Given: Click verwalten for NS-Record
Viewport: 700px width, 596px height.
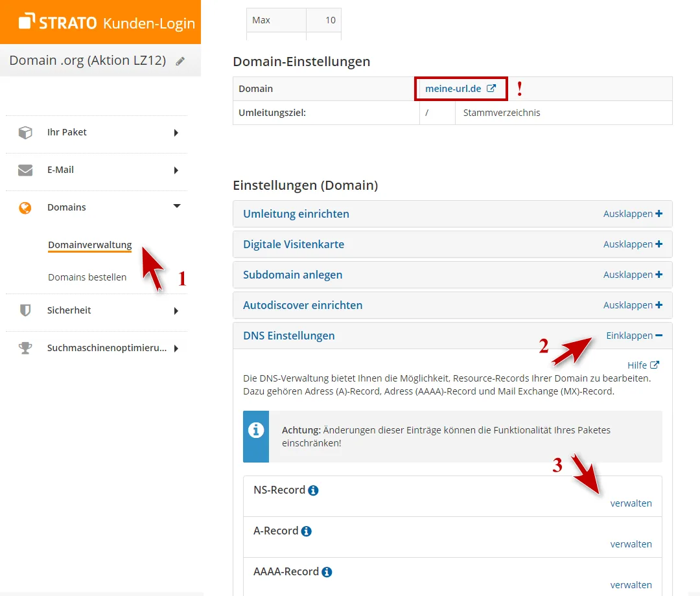Looking at the screenshot, I should [x=631, y=503].
